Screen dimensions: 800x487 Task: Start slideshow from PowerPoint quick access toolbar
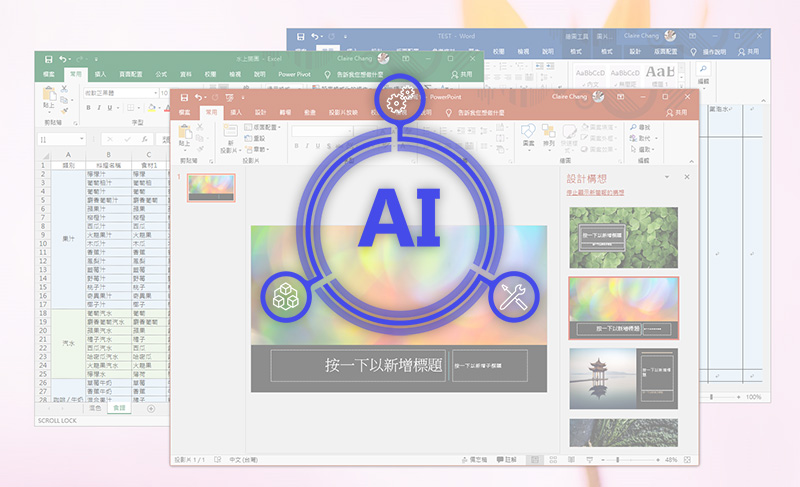point(230,97)
